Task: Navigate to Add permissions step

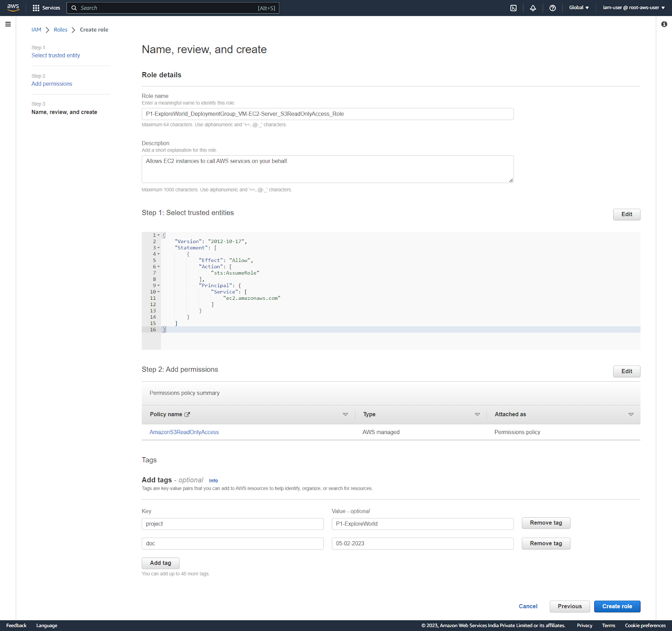Action: (x=52, y=84)
